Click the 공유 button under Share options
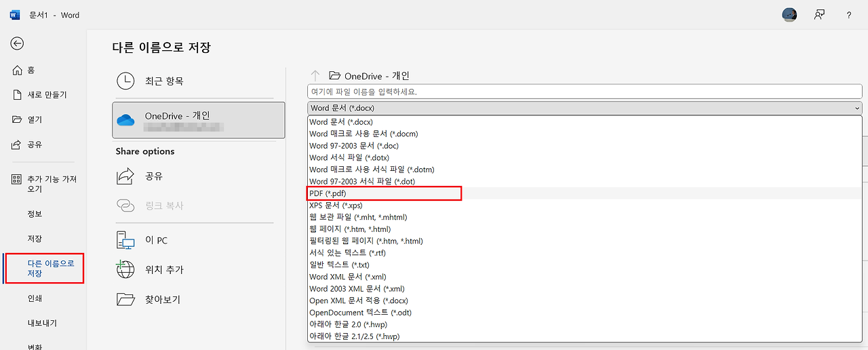This screenshot has width=868, height=350. point(153,176)
